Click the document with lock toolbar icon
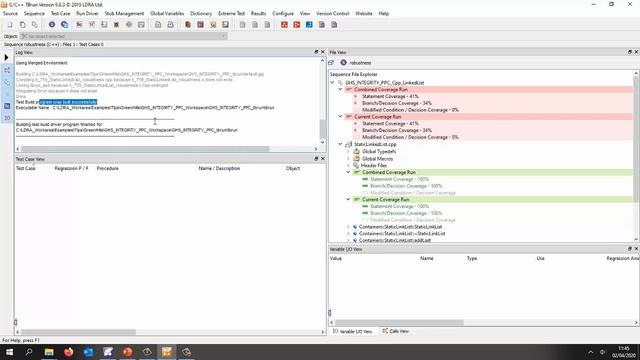Screen dimensions: 640x360 point(170,24)
